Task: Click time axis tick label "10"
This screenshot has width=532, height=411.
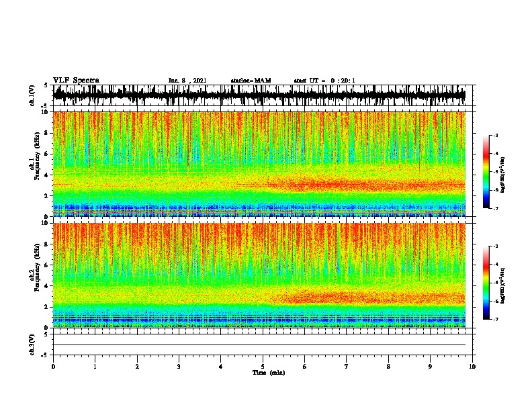Action: tap(472, 367)
